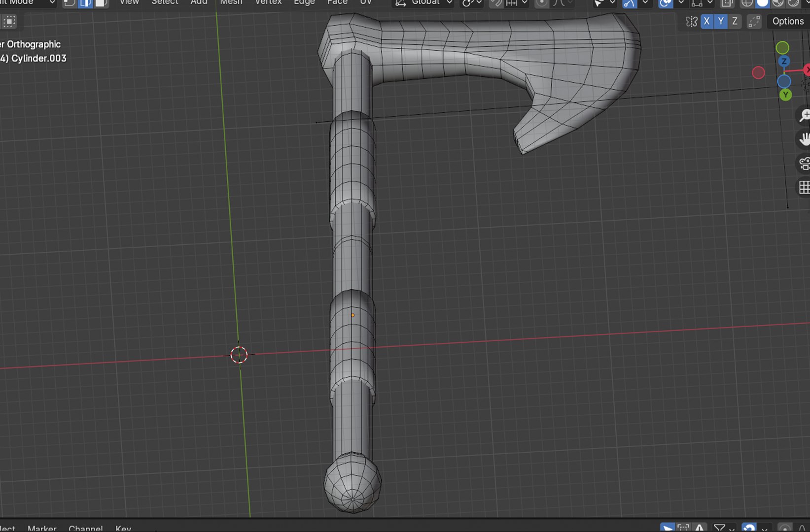Click the Cylinder.003 object name text
Viewport: 810px width, 532px height.
38,58
